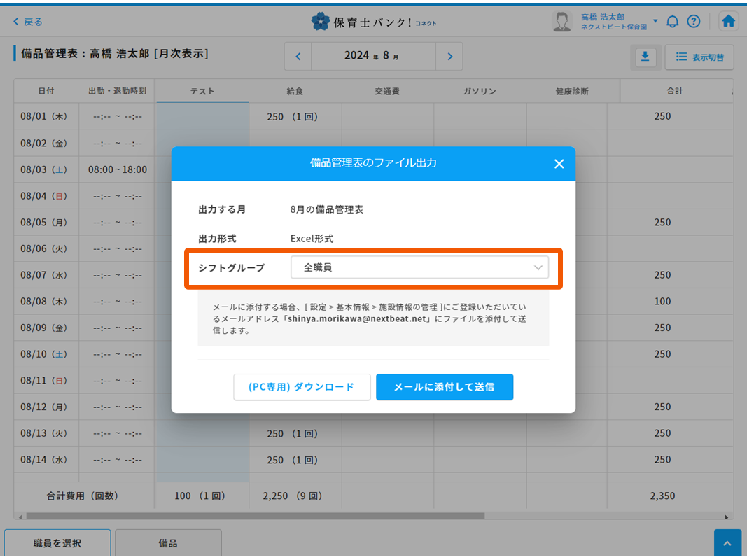
Task: Click the scroll-to-top arrow button
Action: (727, 544)
